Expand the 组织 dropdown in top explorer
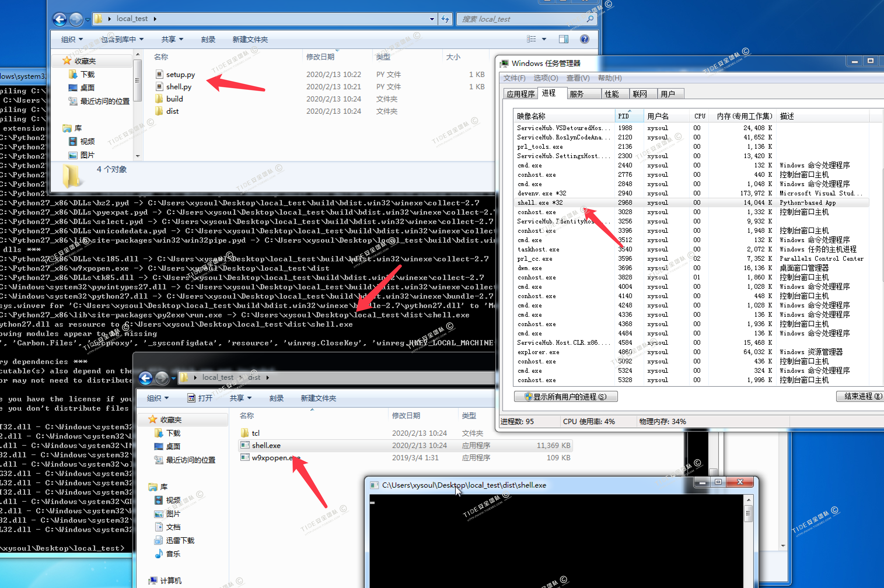 (x=72, y=39)
